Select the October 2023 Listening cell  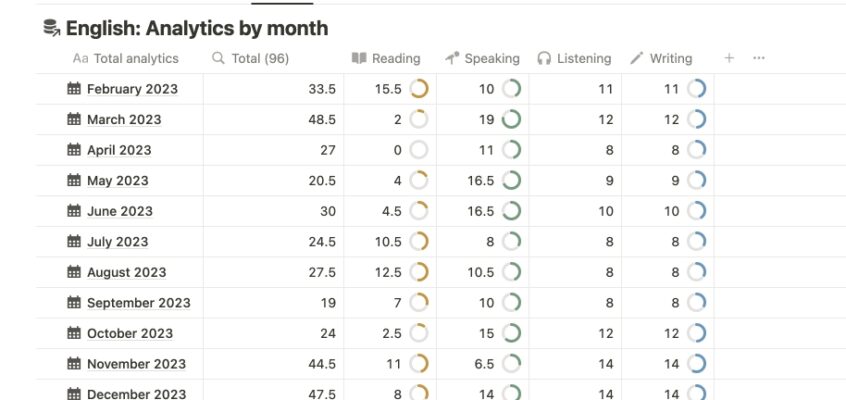(x=575, y=334)
